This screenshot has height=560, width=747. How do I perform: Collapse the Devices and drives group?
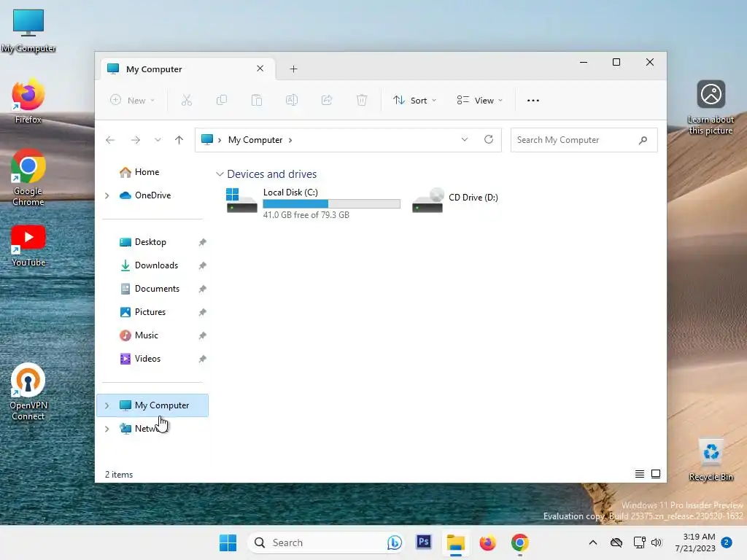coord(220,174)
